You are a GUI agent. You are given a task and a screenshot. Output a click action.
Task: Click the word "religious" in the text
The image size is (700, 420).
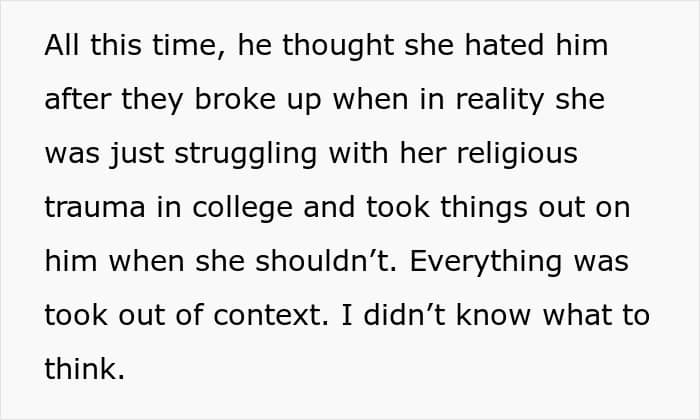click(517, 154)
